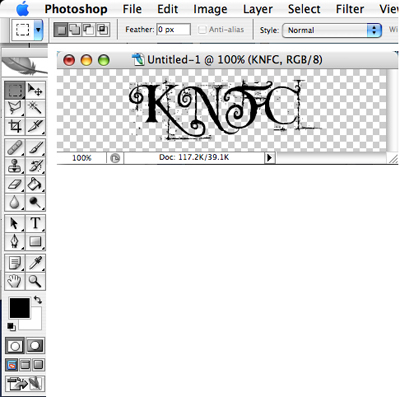Select the Brush tool
400x397 pixels.
pyautogui.click(x=35, y=148)
